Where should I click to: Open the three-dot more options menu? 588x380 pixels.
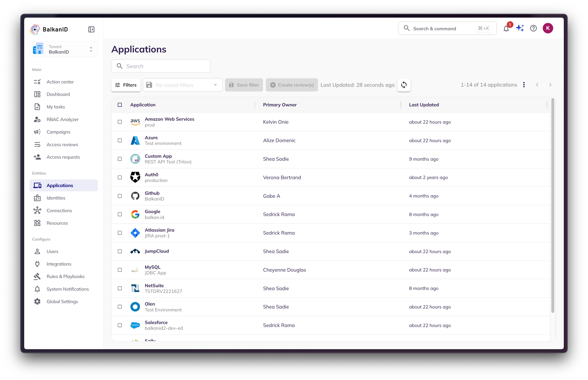click(x=524, y=85)
